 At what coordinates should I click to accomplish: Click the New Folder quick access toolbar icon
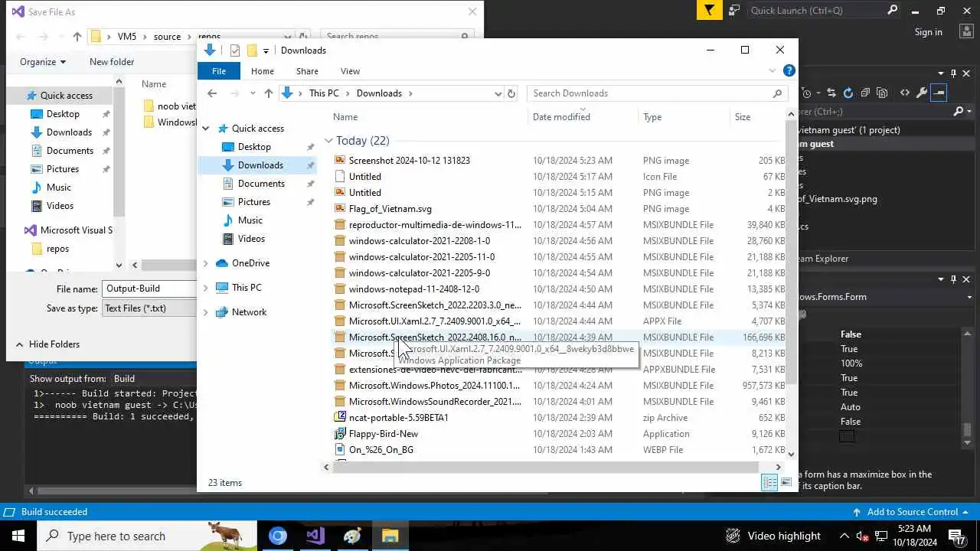[x=252, y=51]
